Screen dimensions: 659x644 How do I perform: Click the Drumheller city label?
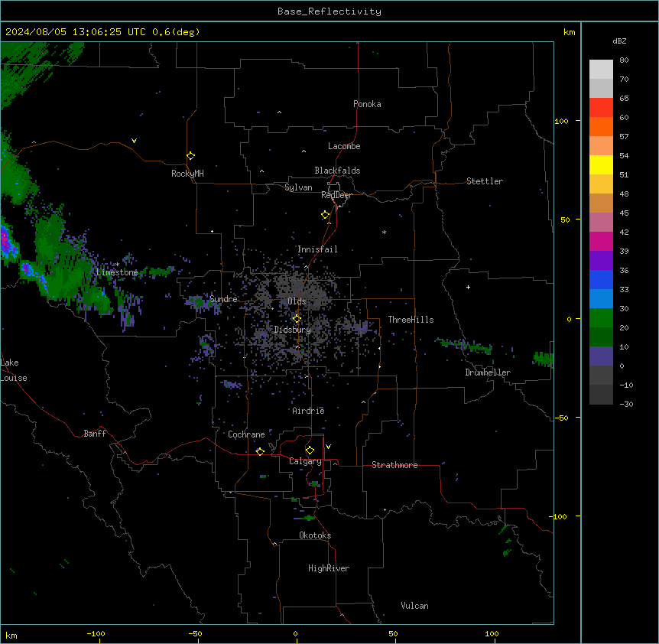coord(488,372)
